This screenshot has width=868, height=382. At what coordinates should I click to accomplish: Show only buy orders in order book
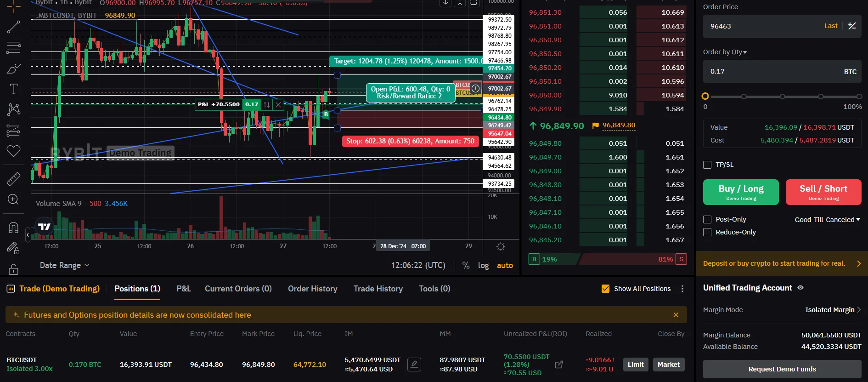click(x=534, y=259)
